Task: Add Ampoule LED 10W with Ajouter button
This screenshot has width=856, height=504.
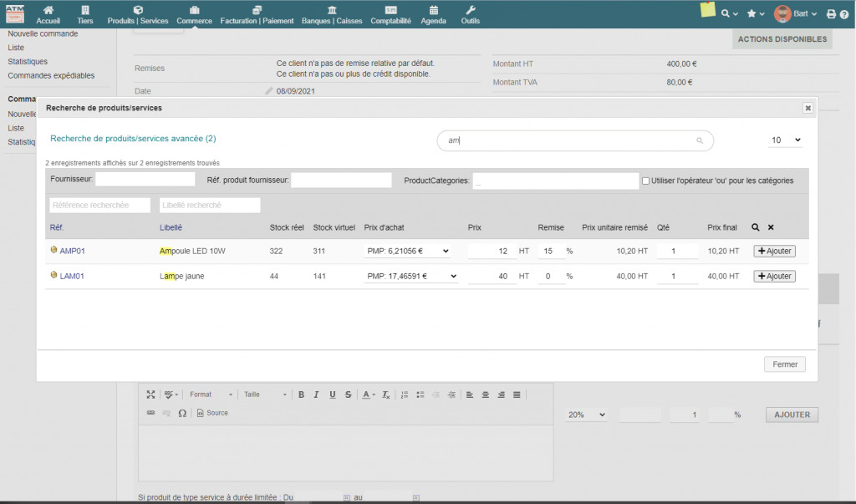Action: coord(774,251)
